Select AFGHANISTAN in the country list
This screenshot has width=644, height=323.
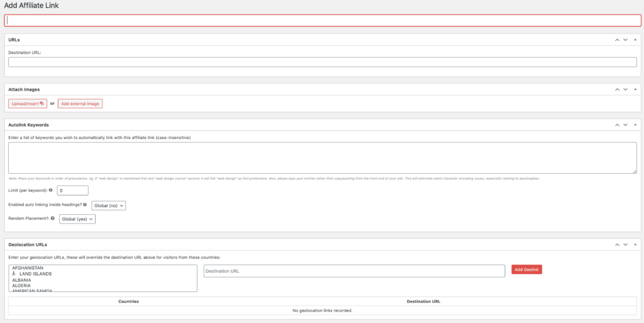pyautogui.click(x=28, y=268)
